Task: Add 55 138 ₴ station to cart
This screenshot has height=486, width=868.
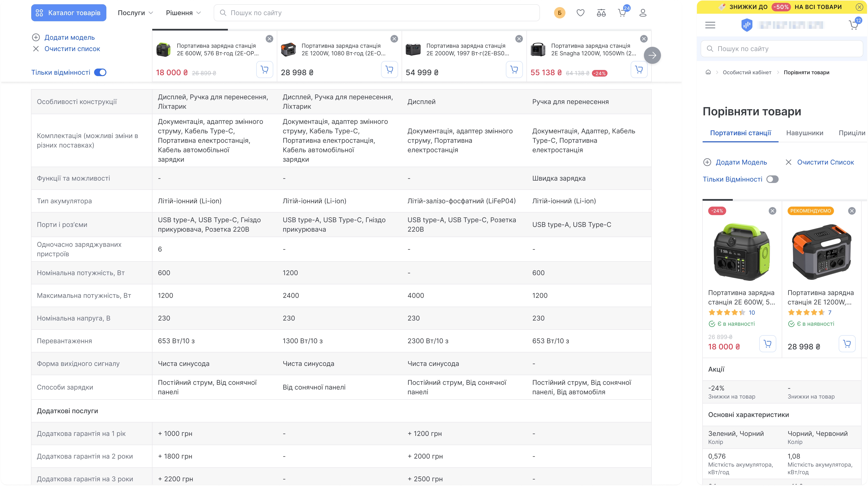Action: click(x=639, y=69)
